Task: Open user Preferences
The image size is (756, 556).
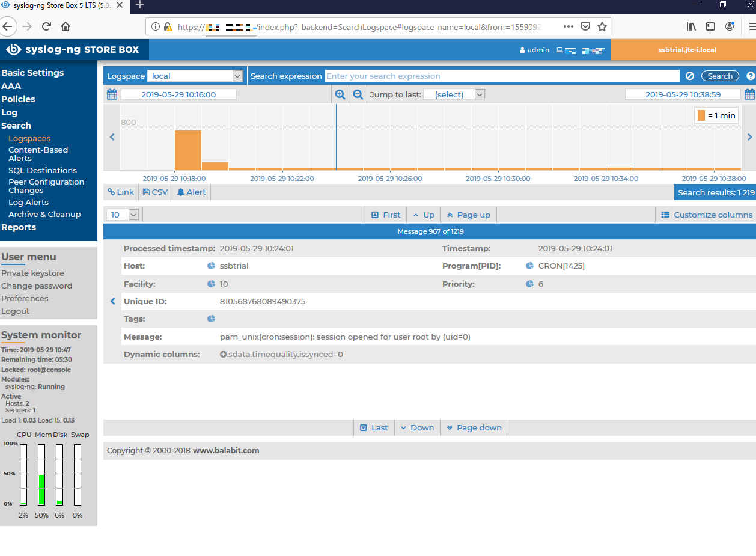Action: click(25, 299)
